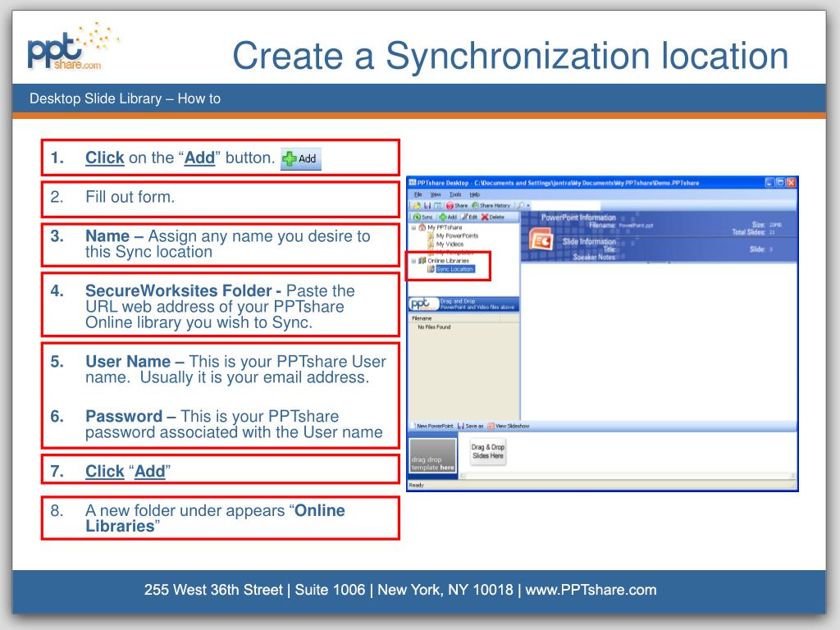Click the PowerPoint icon in the information panel
Image resolution: width=840 pixels, height=630 pixels.
pos(541,239)
